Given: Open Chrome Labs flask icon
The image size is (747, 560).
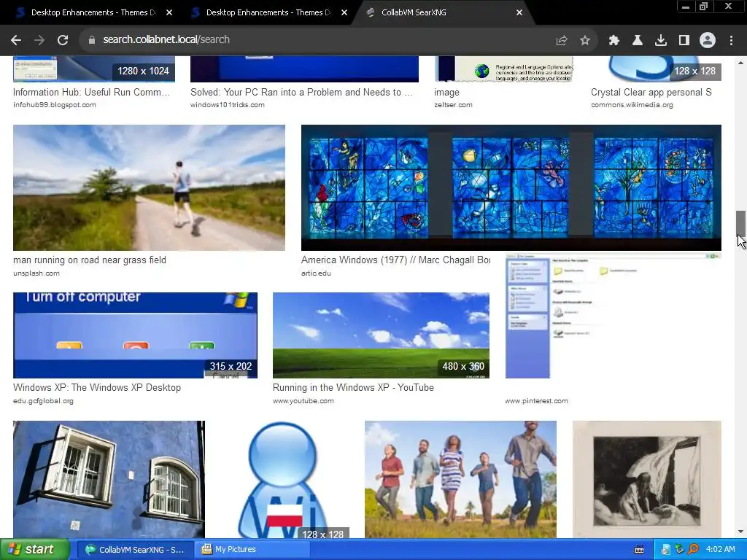Looking at the screenshot, I should 638,41.
